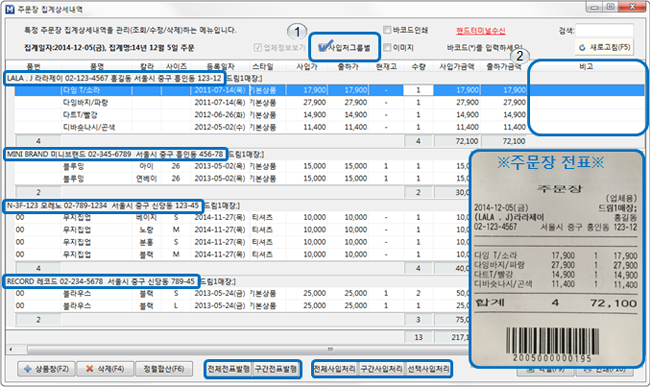650x387 pixels.
Task: Maximize the 주문장 집계상세내역 window
Action: pos(611,7)
